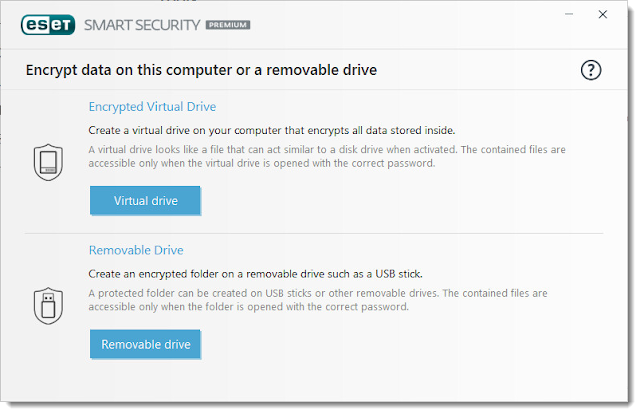Click the blue Removable drive button
The height and width of the screenshot is (414, 640).
[145, 344]
